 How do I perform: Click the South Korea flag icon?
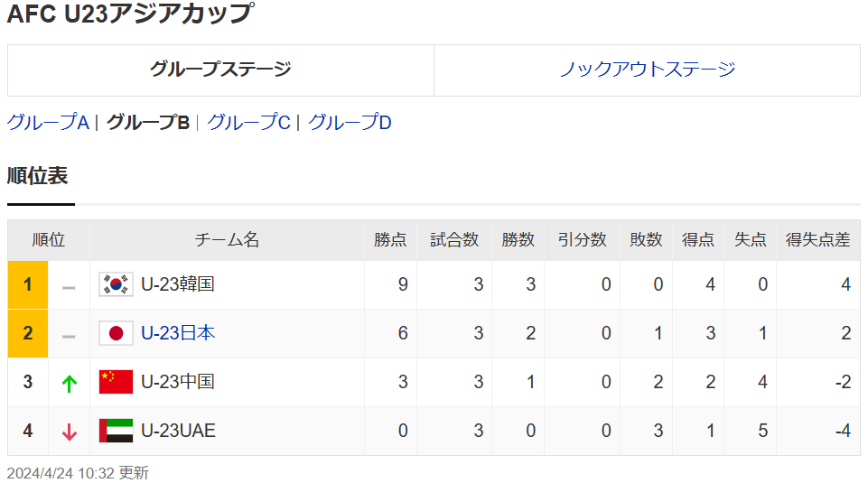(116, 285)
